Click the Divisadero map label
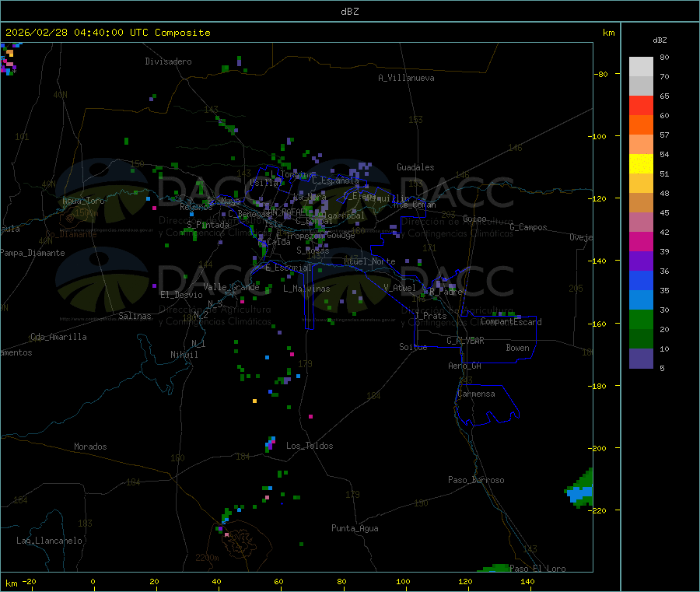This screenshot has height=592, width=700. (168, 61)
